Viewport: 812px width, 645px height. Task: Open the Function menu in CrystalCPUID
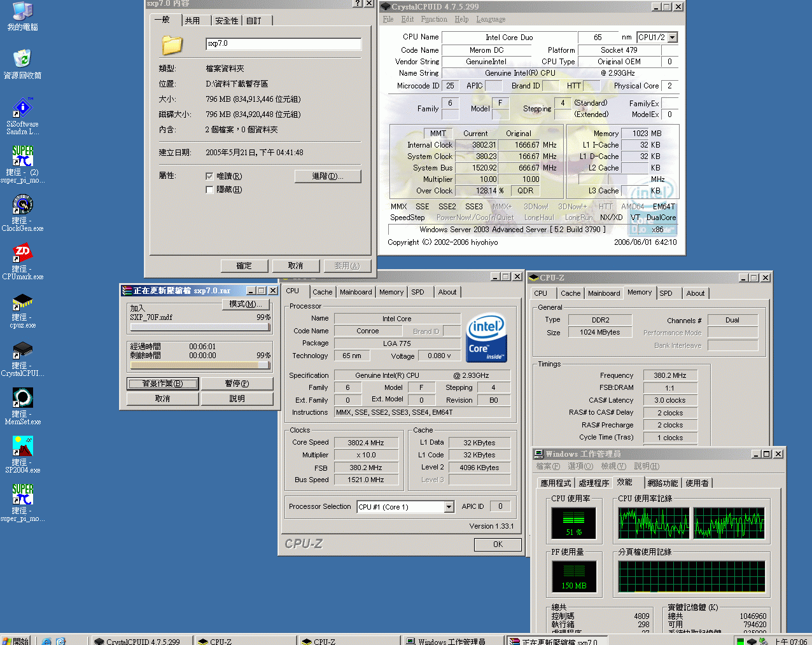coord(434,19)
